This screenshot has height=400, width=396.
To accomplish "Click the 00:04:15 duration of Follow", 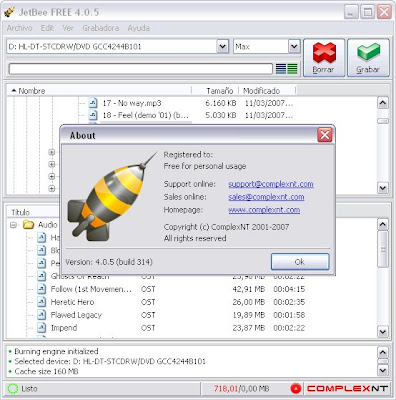I will tap(289, 289).
